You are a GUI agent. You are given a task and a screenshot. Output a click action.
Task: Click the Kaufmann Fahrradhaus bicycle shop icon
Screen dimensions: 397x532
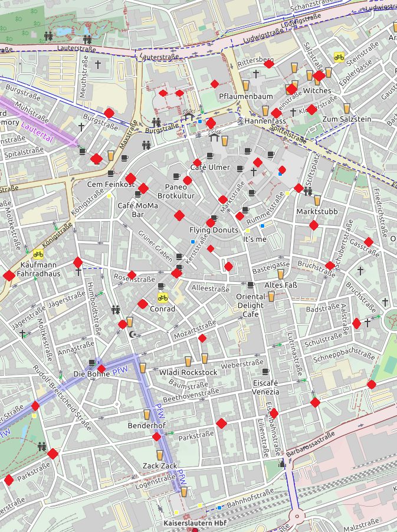click(x=38, y=254)
